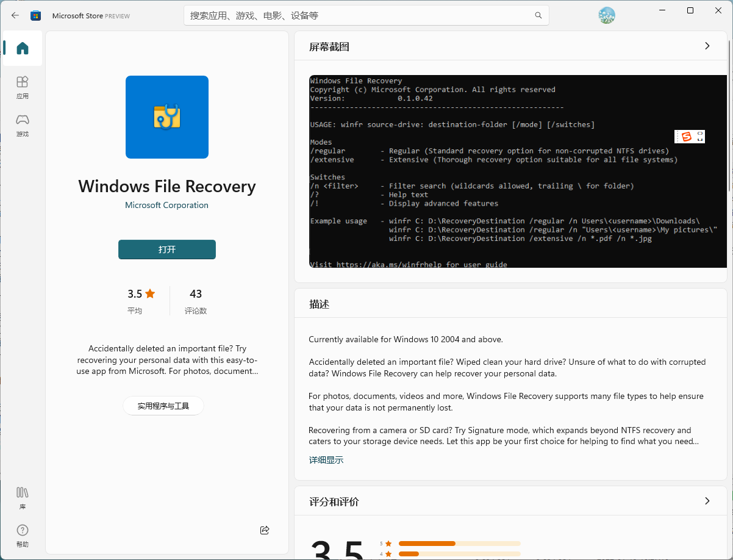Minimize the Microsoft Store window

point(662,10)
